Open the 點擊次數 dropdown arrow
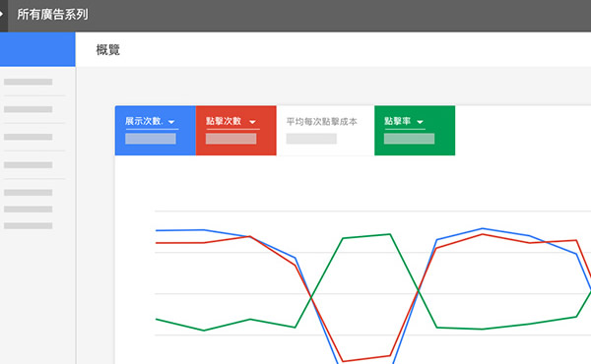 coord(252,122)
